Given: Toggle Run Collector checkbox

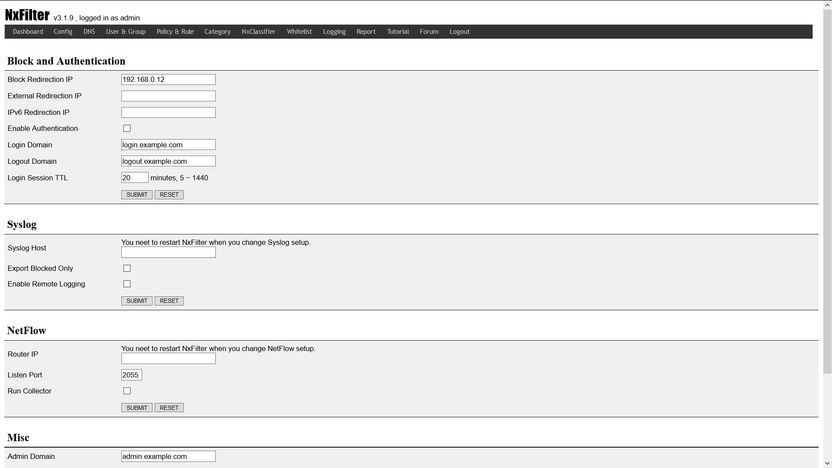Looking at the screenshot, I should point(127,391).
